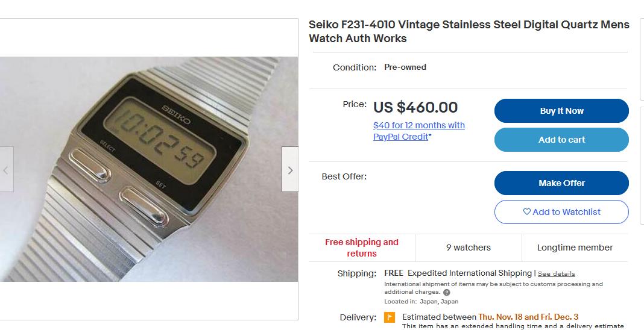Click the next image arrow
644x330 pixels.
290,170
